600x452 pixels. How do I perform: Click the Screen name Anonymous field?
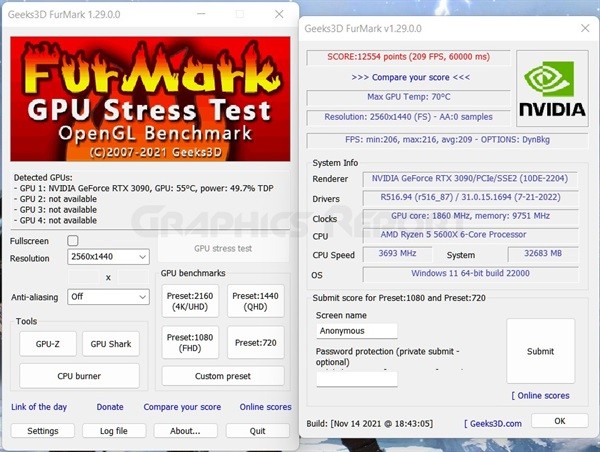coord(357,331)
